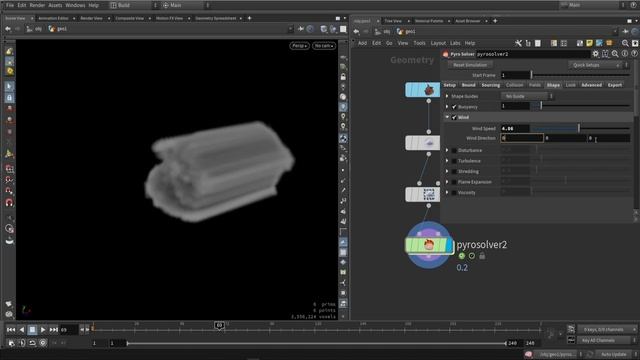This screenshot has height=360, width=640.
Task: Open the File menu
Action: (x=10, y=5)
